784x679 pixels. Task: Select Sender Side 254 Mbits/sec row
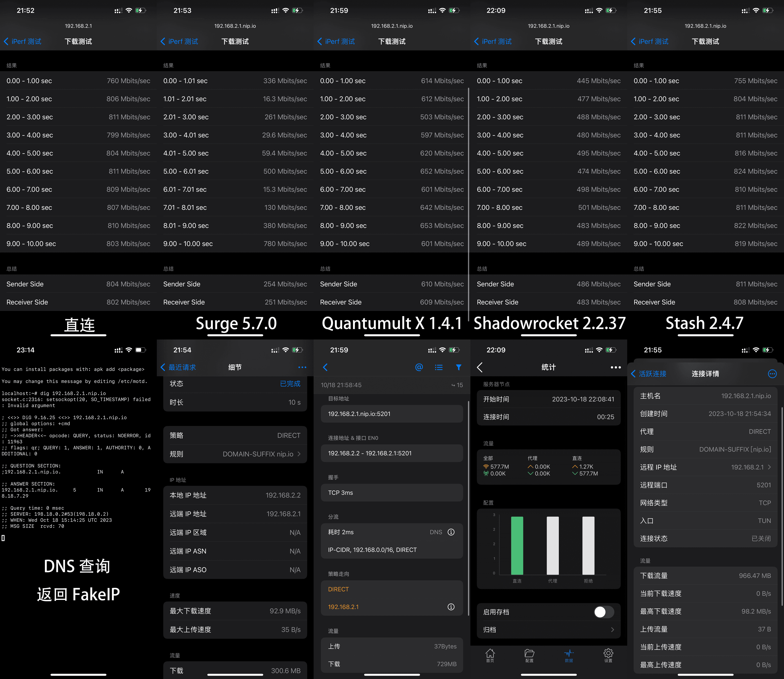coord(235,284)
